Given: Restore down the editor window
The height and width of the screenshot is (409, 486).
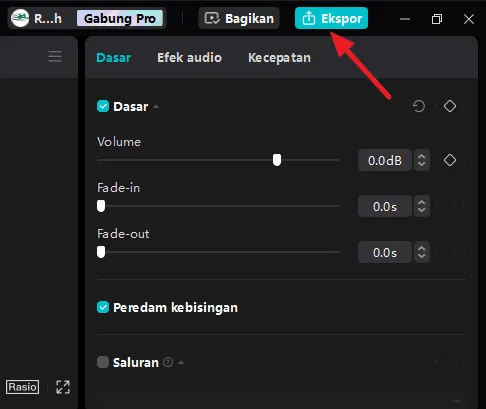Looking at the screenshot, I should (437, 19).
